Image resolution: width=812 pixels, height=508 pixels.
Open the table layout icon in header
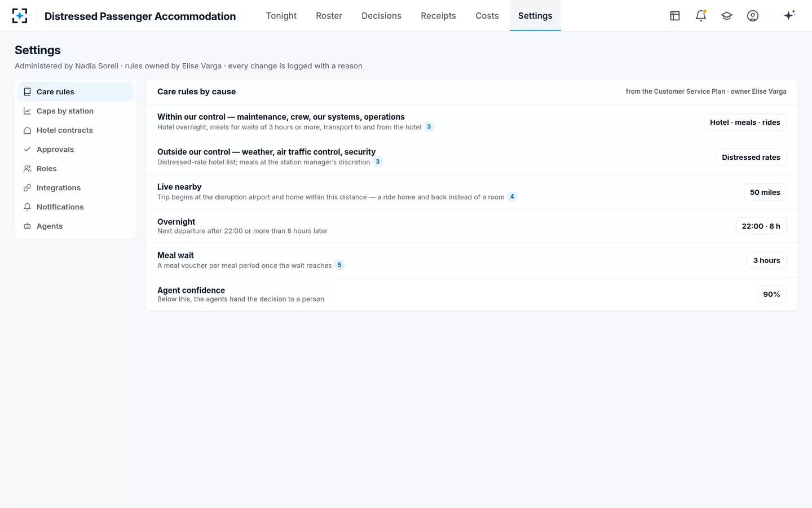point(675,16)
